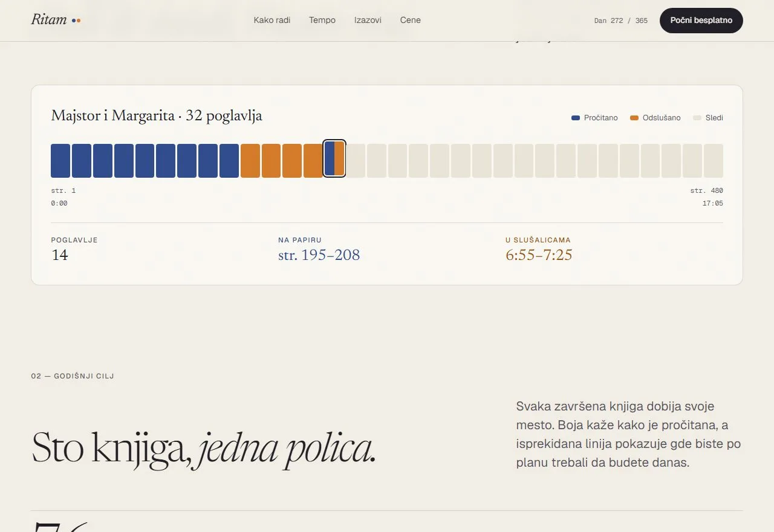Select the first orange Odslušano chapter block
Image resolution: width=774 pixels, height=532 pixels.
[250, 161]
